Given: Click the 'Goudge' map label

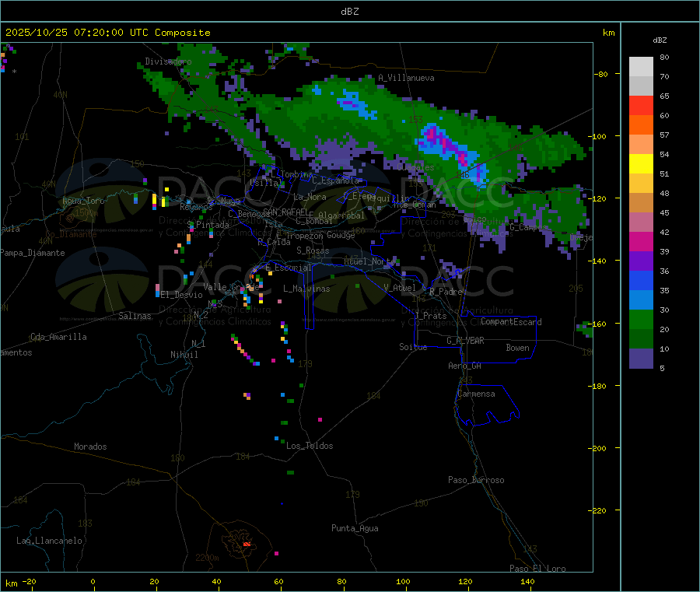Looking at the screenshot, I should [341, 235].
